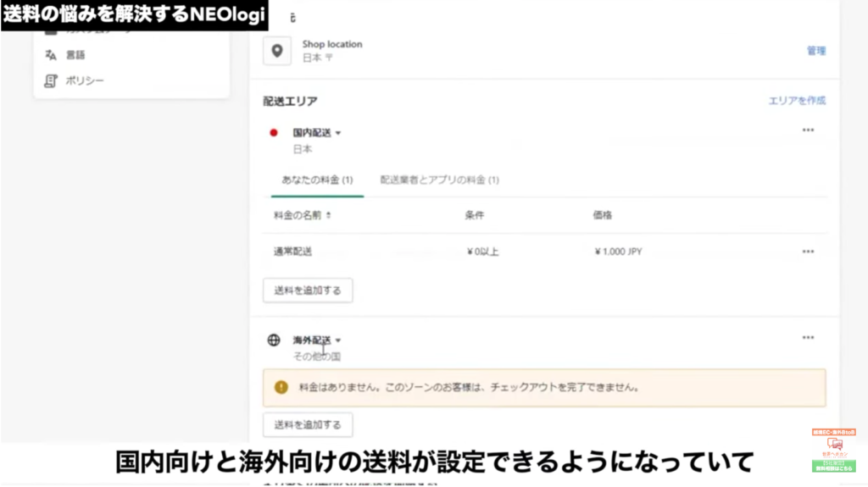Viewport: 868px width, 487px height.
Task: Click the Shop location label
Action: [332, 44]
